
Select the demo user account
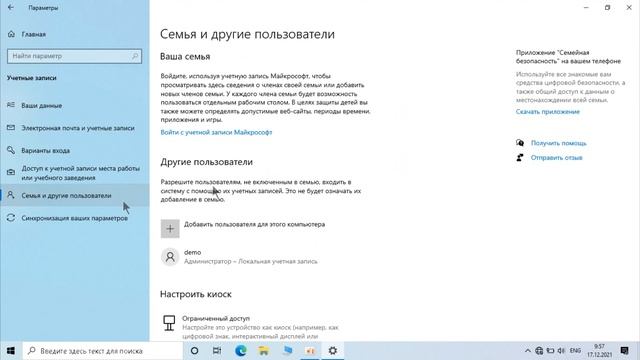[239, 257]
